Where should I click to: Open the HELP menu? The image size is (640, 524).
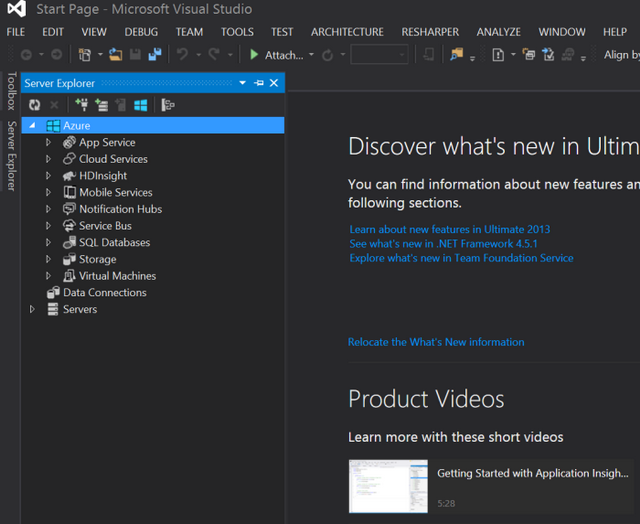(x=615, y=32)
